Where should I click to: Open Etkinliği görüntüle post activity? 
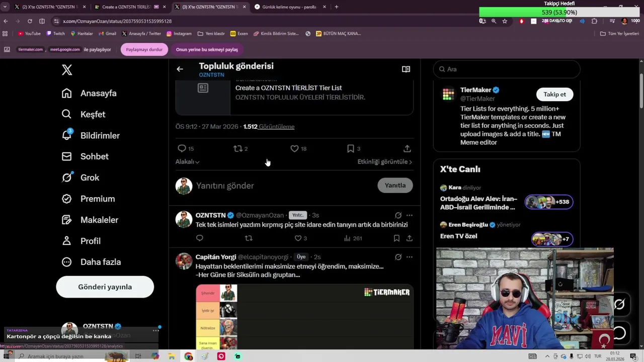384,161
